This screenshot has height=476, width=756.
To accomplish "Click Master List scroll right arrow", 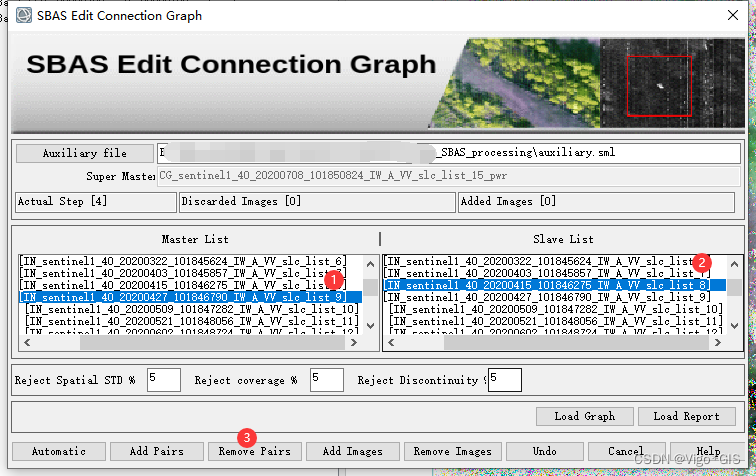I will point(354,342).
